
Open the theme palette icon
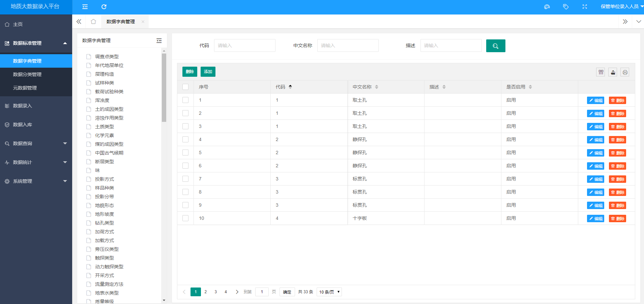click(x=547, y=7)
